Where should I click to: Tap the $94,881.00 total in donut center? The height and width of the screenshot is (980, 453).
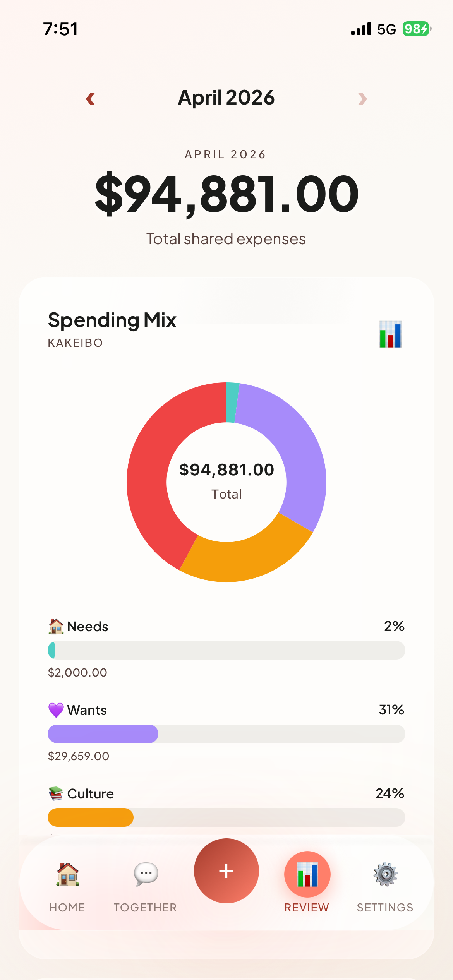pos(226,470)
